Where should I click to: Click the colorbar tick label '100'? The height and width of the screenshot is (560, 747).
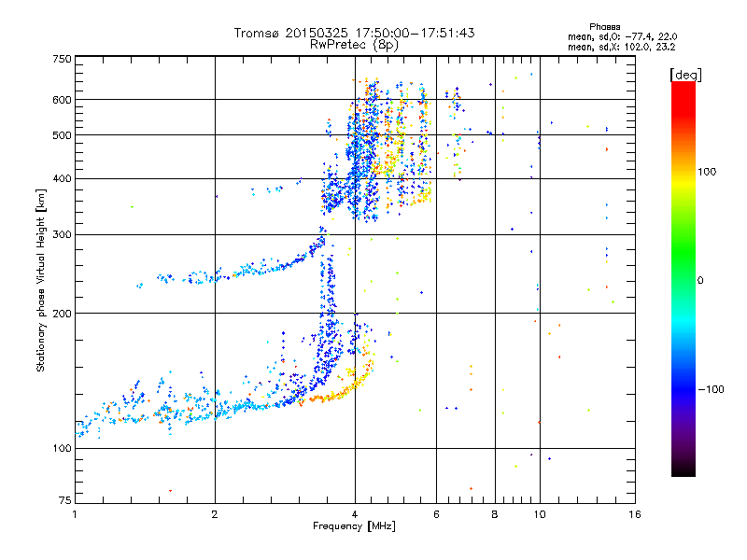click(707, 172)
